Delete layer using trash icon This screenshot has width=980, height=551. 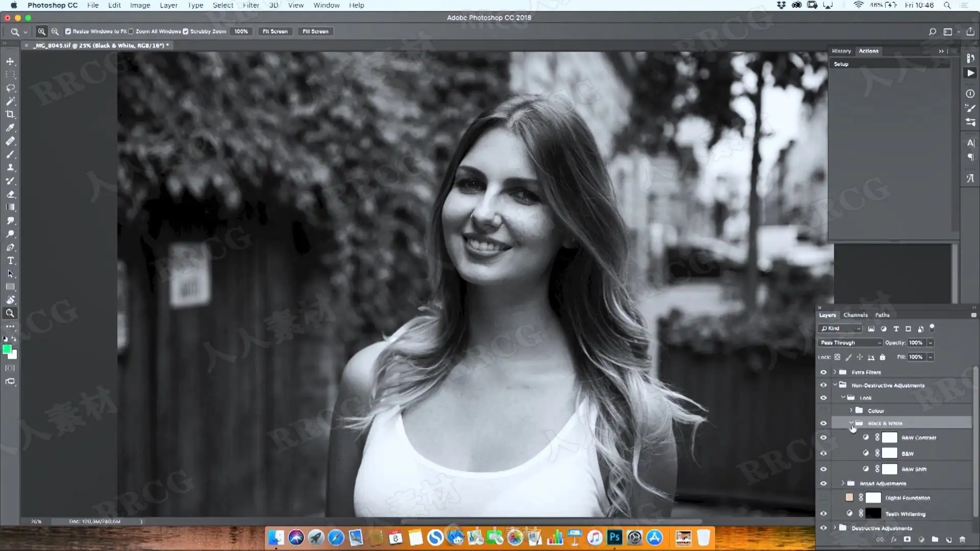coord(962,539)
